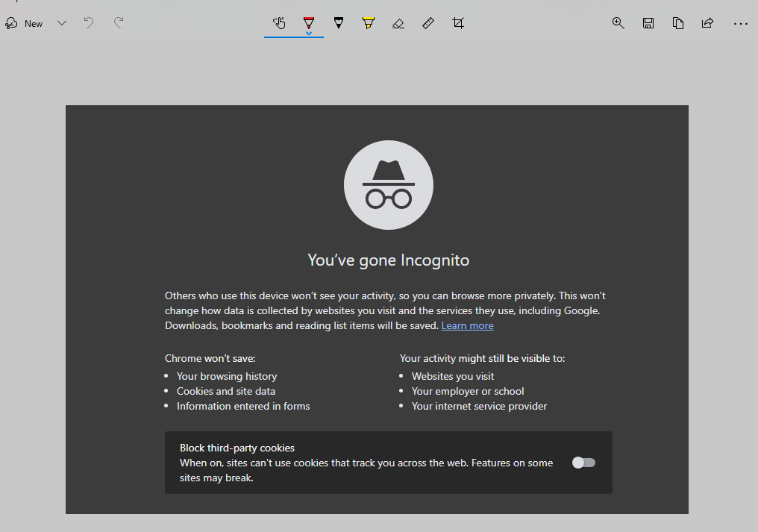Screen dimensions: 758x532
Task: Undo the last annotation
Action: pos(89,22)
